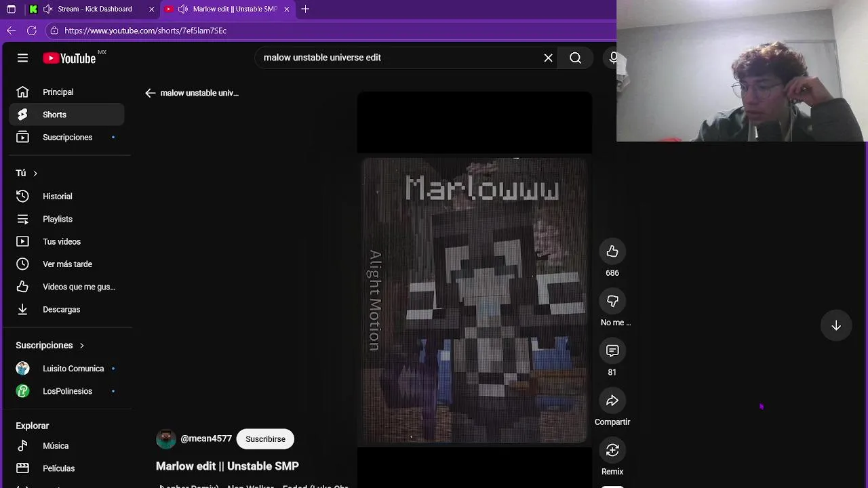868x488 pixels.
Task: Open Principal home in the sidebar
Action: coord(66,92)
